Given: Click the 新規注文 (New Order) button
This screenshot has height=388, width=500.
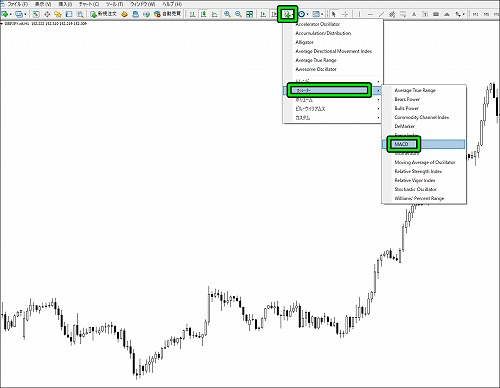Looking at the screenshot, I should pos(103,14).
